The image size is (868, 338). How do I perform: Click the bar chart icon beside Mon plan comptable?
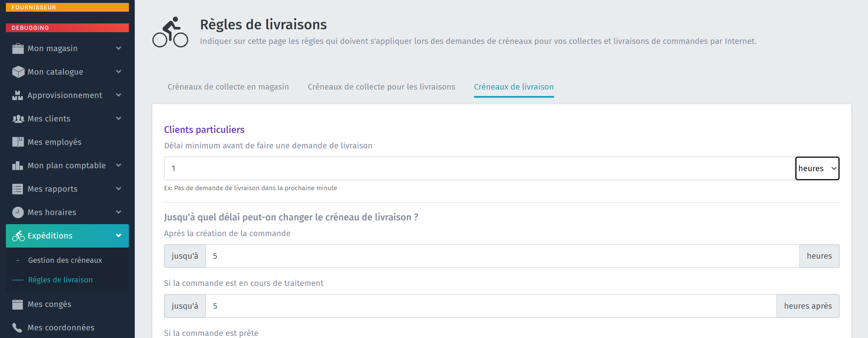18,165
